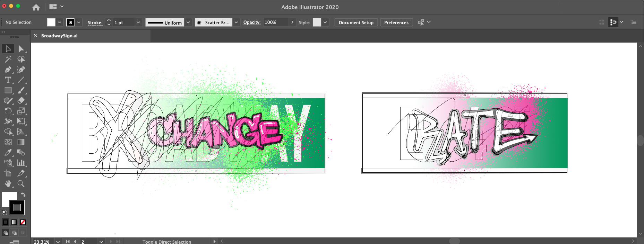Image resolution: width=644 pixels, height=244 pixels.
Task: Select the Shaper tool
Action: point(8,101)
